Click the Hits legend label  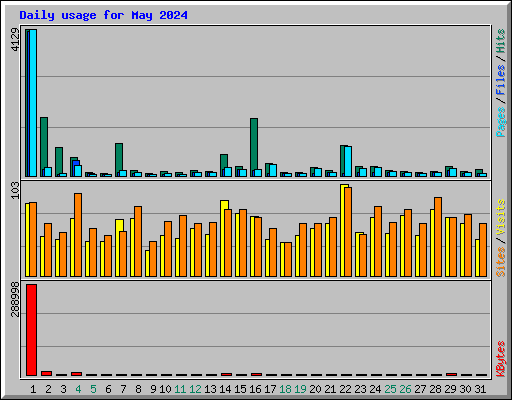point(501,41)
